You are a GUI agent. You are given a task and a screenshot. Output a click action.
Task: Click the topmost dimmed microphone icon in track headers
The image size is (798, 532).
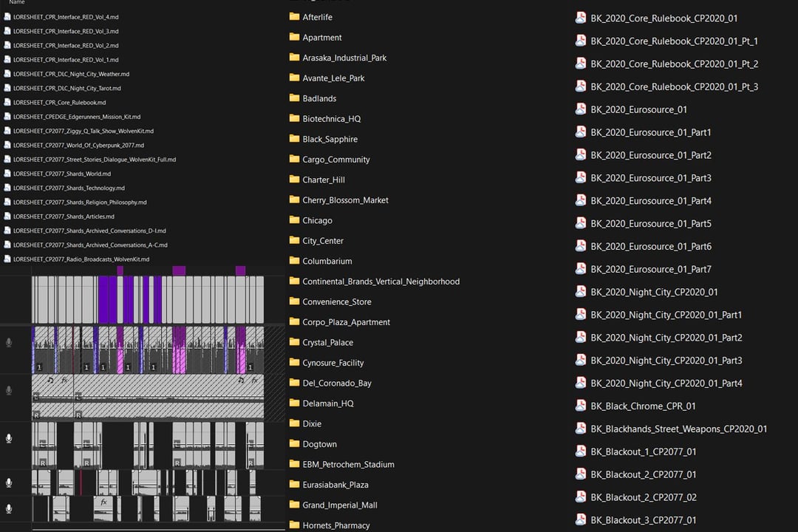9,343
